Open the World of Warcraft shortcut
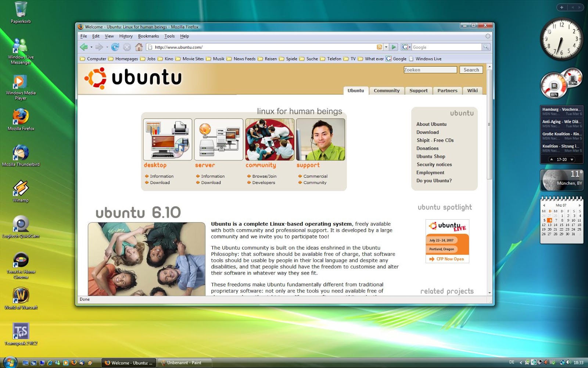588x368 pixels. click(x=21, y=296)
